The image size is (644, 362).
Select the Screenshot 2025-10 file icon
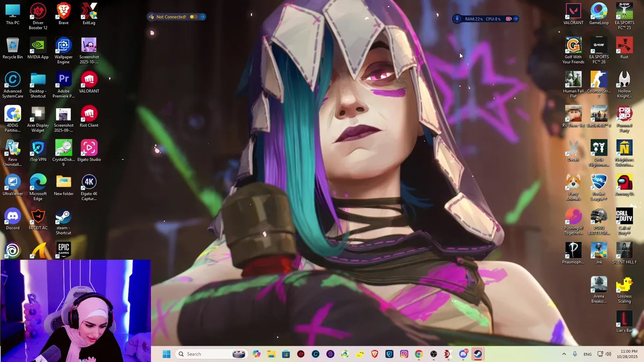click(x=89, y=50)
